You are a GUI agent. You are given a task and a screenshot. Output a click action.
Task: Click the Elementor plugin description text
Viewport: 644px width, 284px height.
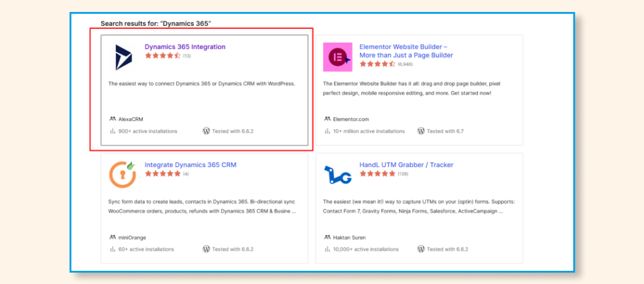[x=411, y=88]
